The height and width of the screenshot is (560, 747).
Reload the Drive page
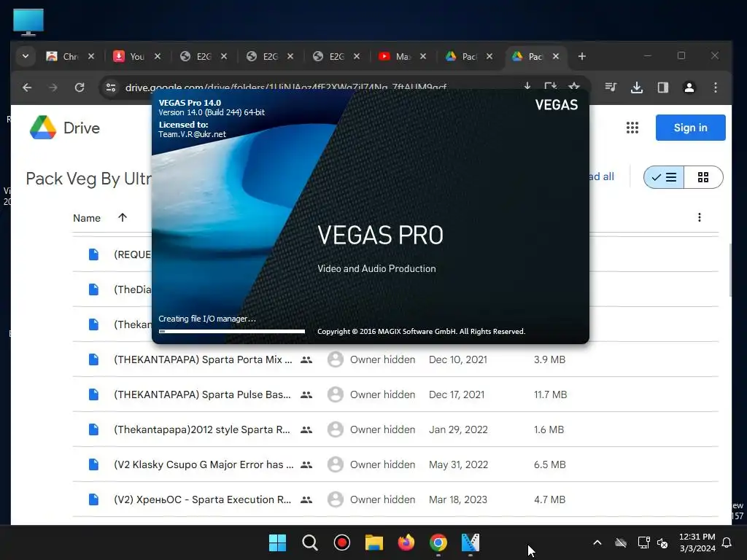(x=80, y=87)
